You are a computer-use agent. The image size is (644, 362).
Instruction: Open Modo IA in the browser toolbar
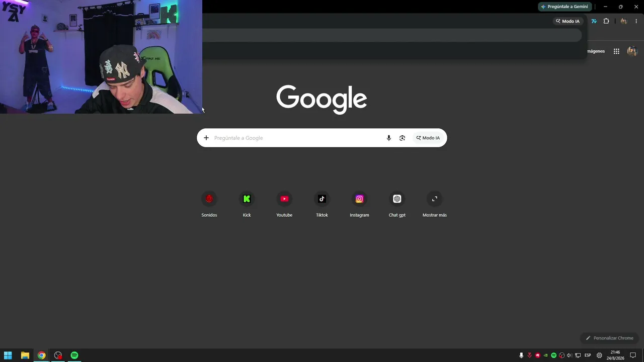(568, 21)
